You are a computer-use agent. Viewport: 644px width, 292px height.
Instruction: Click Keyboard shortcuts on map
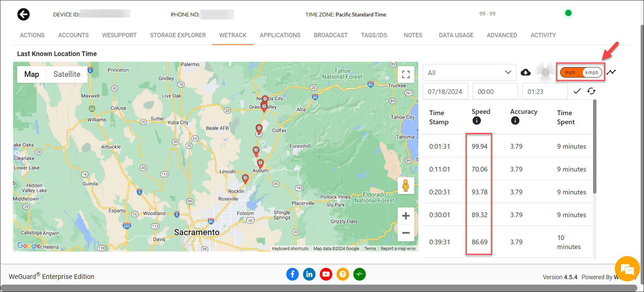point(290,249)
